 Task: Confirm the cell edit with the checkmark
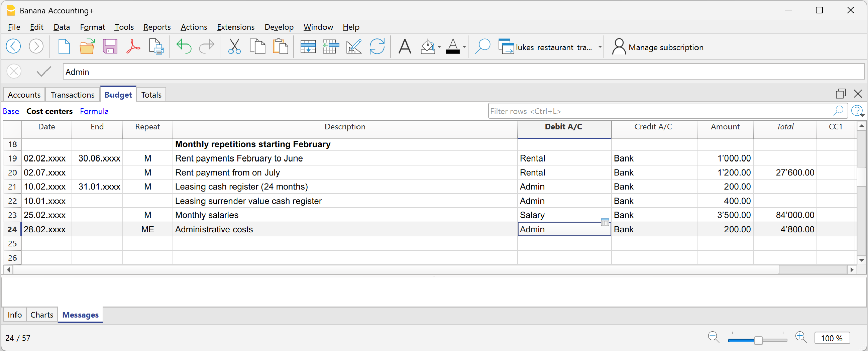[43, 71]
